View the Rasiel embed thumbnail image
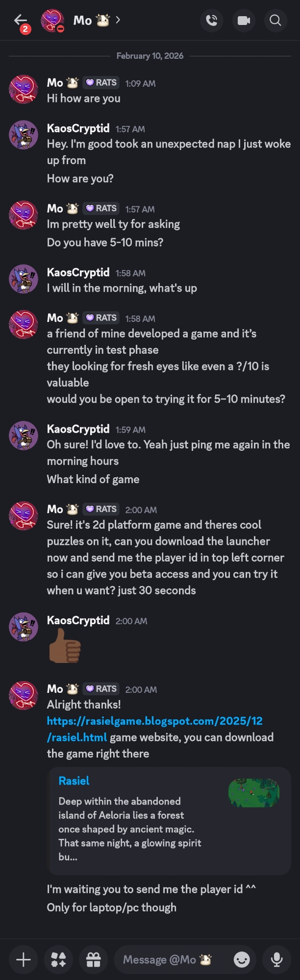Image resolution: width=300 pixels, height=980 pixels. coord(253,793)
